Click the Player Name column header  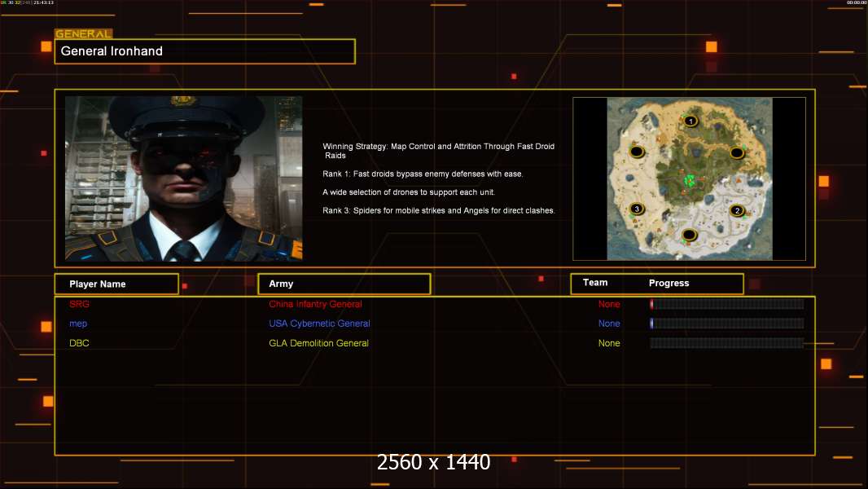[116, 284]
